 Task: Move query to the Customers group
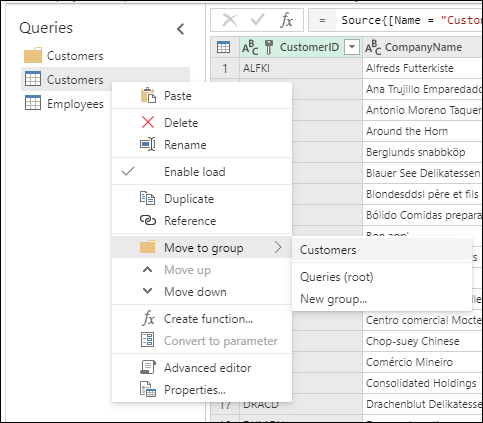tap(382, 250)
